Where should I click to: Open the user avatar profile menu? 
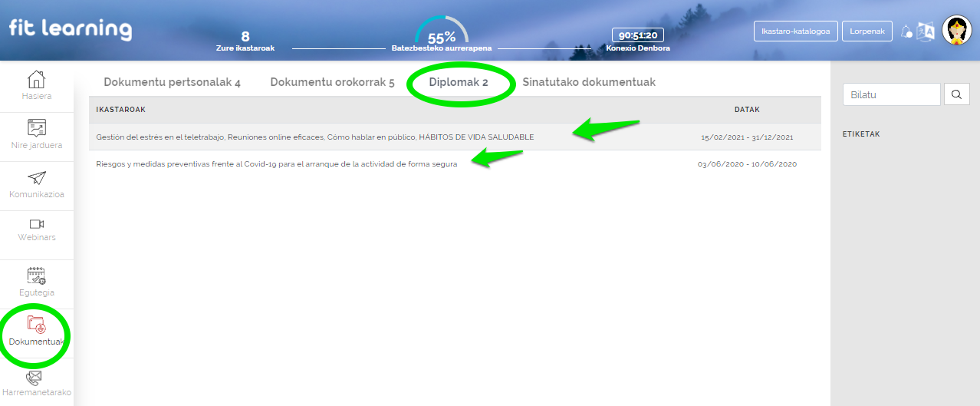[x=956, y=31]
